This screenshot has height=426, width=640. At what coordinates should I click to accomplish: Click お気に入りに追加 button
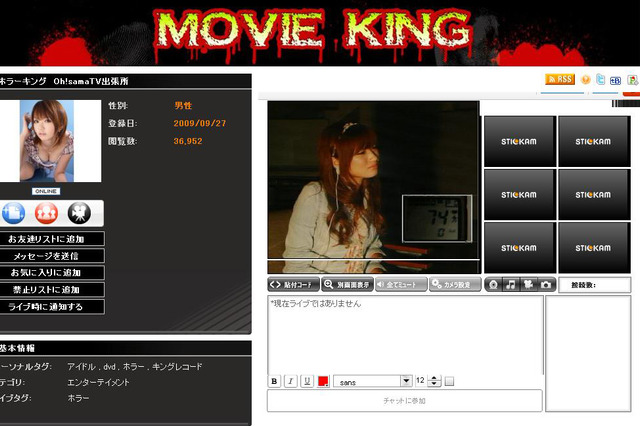click(52, 273)
